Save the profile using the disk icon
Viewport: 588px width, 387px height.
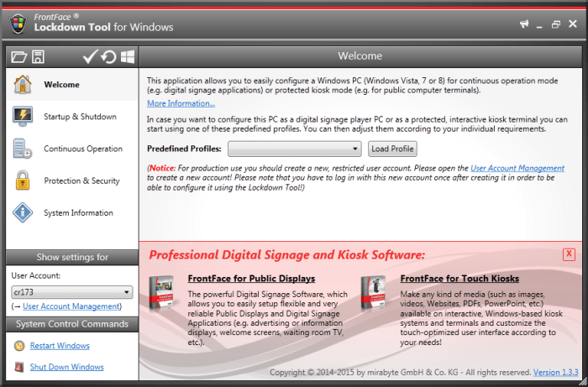tap(39, 57)
